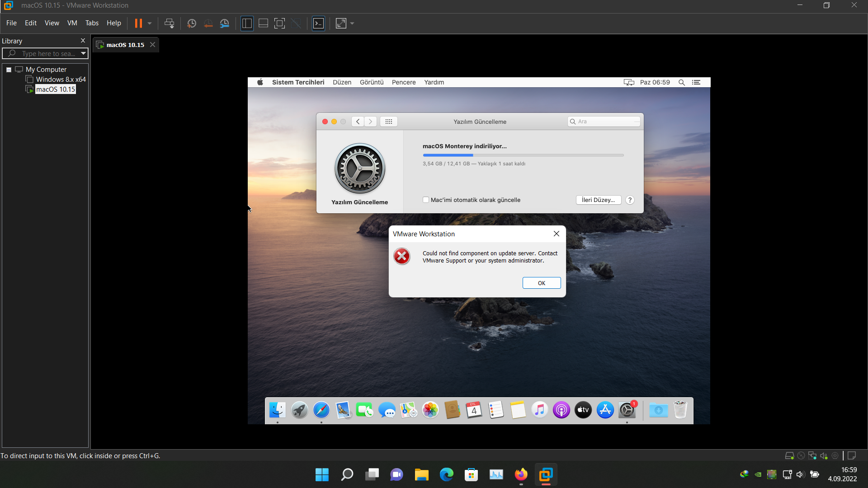Screen dimensions: 868x488
Task: Click the İleri Düzey... button
Action: click(x=598, y=200)
